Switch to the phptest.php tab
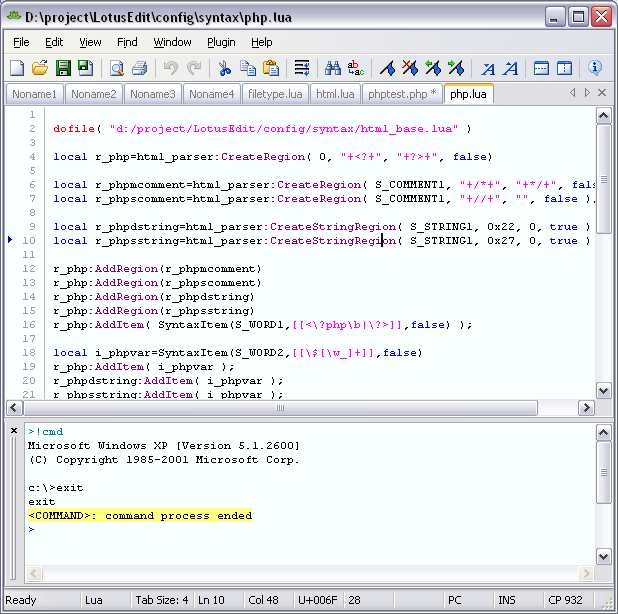 point(402,94)
